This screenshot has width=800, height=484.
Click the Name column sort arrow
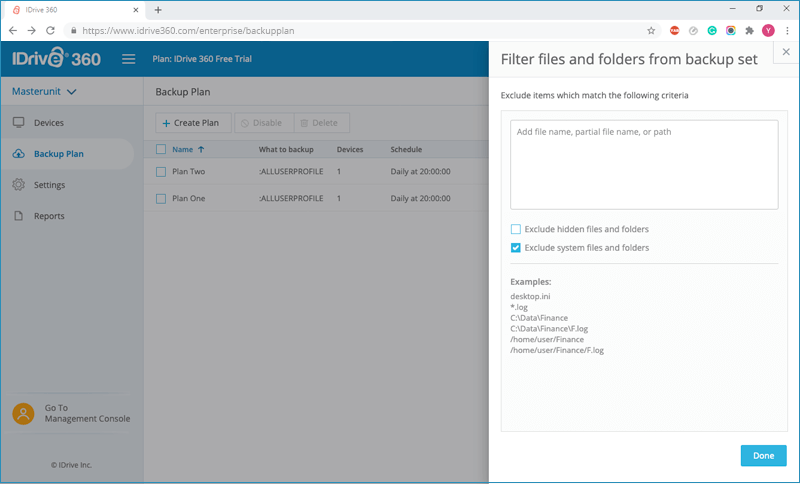coord(201,149)
